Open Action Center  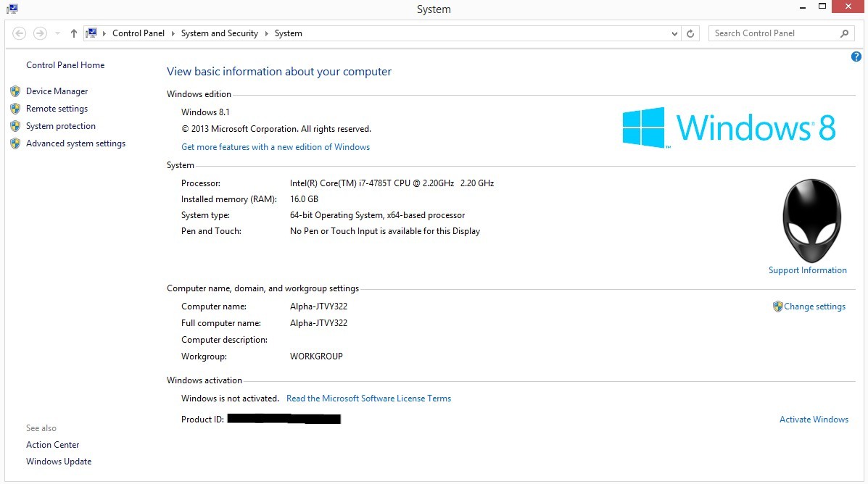pyautogui.click(x=53, y=445)
